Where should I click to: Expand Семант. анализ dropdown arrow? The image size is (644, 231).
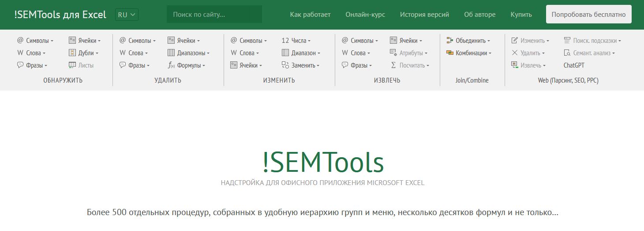click(x=613, y=53)
